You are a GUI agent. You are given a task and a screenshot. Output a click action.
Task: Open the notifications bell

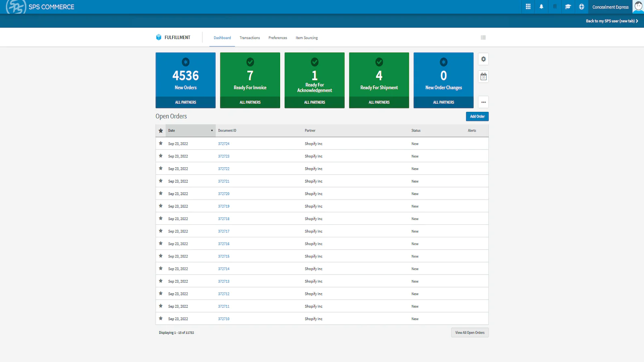541,7
